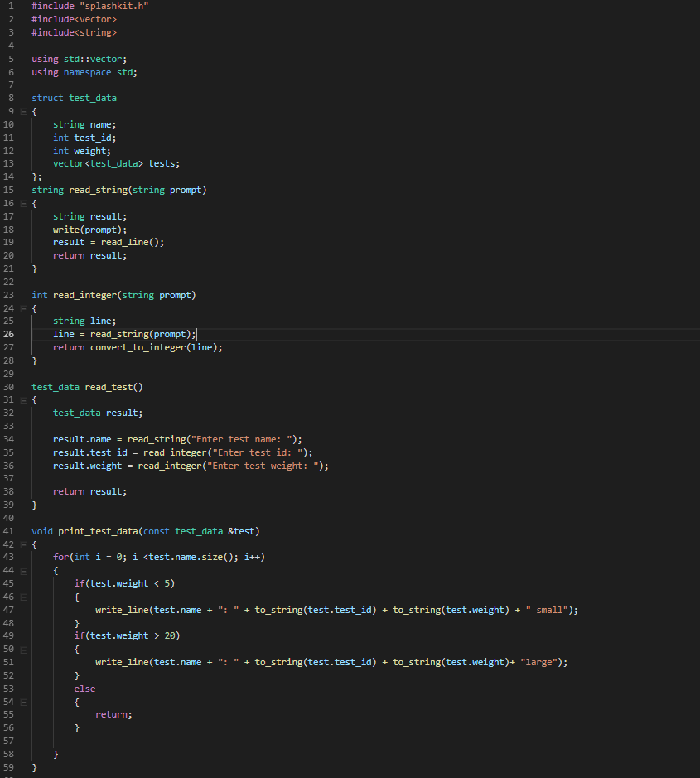Click 'test_data result;' declaration
Viewport: 700px width, 778px height.
(x=98, y=413)
